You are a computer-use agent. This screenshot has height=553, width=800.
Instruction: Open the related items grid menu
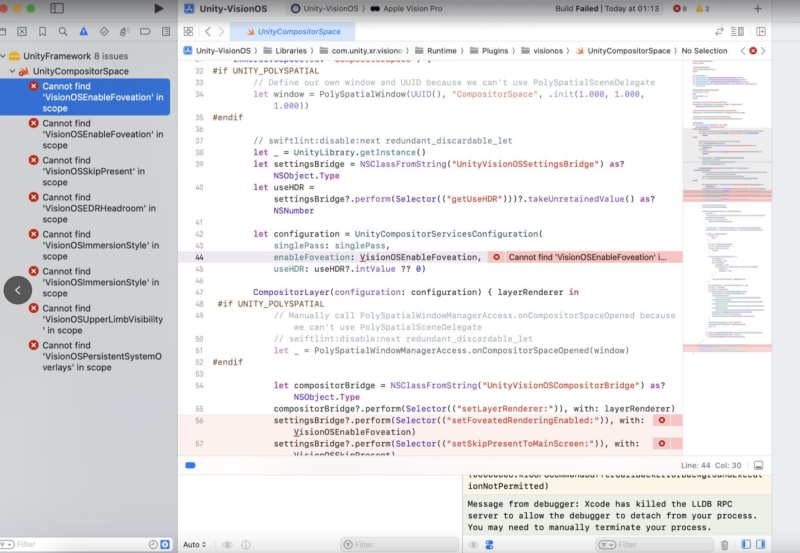coord(188,32)
